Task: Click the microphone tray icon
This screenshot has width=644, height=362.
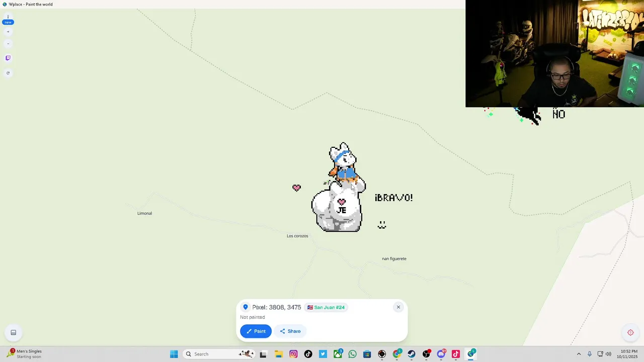Action: point(590,354)
